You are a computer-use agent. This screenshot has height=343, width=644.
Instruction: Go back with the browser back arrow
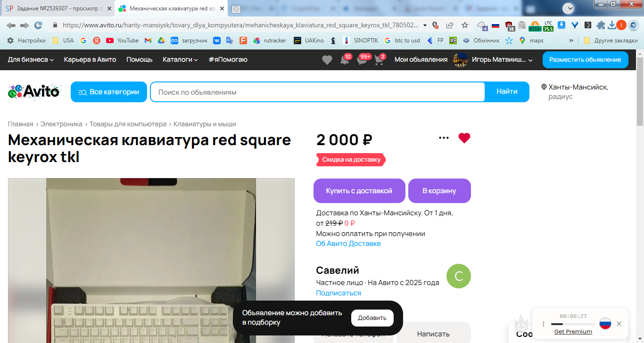pyautogui.click(x=11, y=25)
